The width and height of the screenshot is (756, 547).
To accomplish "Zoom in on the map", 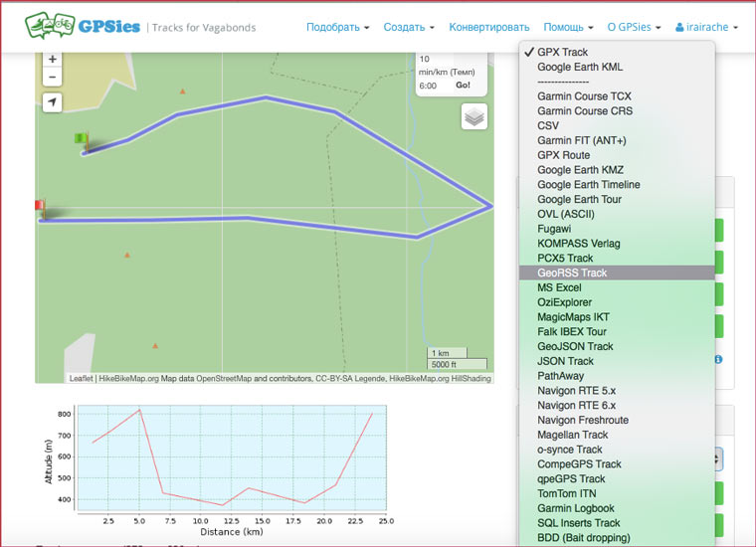I will click(53, 60).
